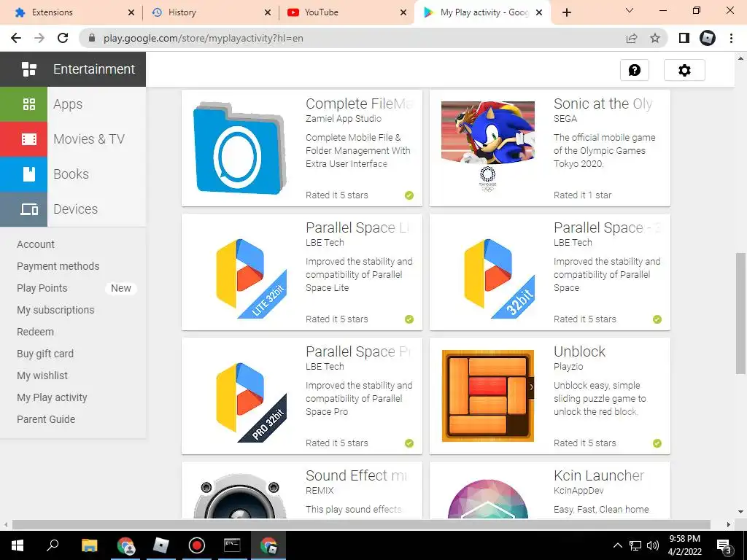747x560 pixels.
Task: Open My wishlist link
Action: (x=42, y=376)
